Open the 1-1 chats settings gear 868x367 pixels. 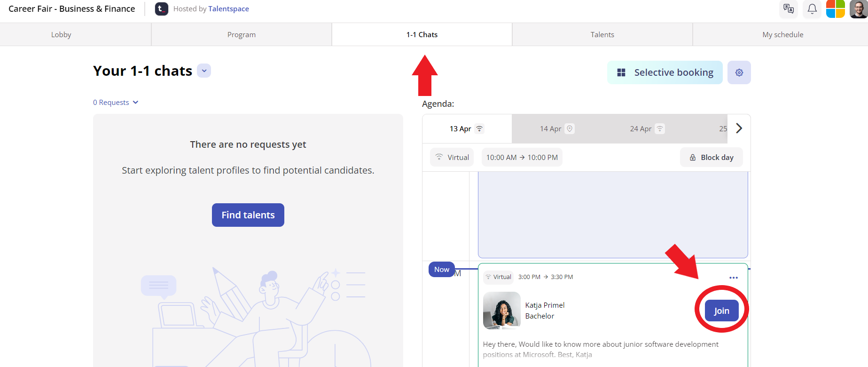[739, 72]
